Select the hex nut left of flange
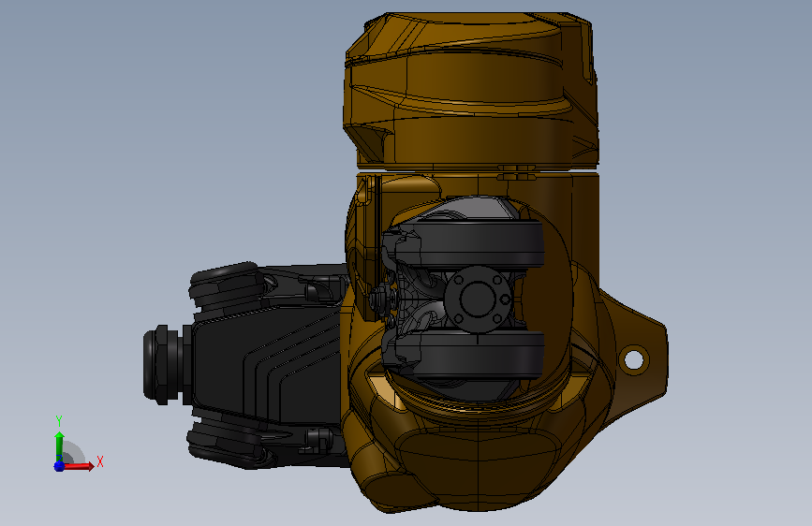 coord(377,298)
